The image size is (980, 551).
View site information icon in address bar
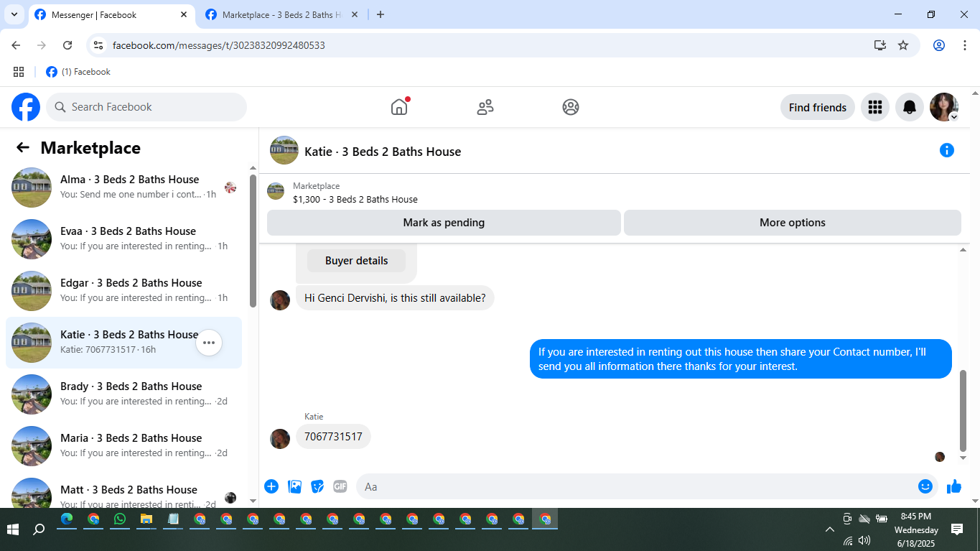click(99, 45)
